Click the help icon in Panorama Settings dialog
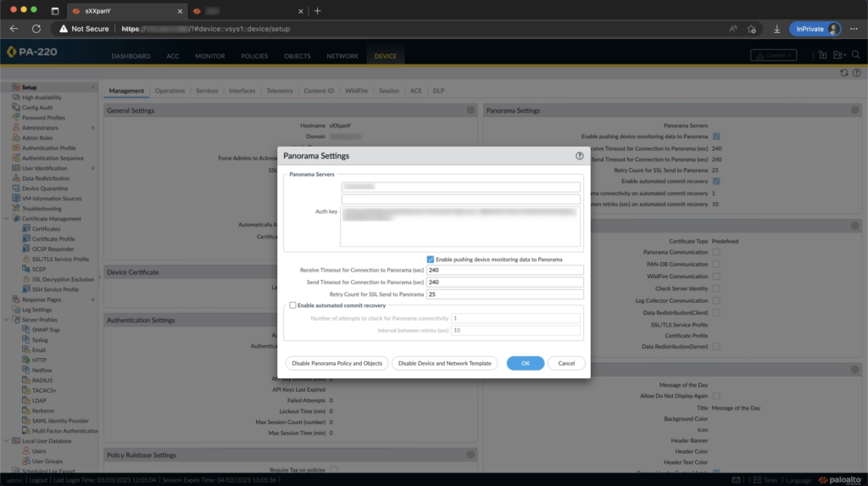This screenshot has height=486, width=868. 579,156
